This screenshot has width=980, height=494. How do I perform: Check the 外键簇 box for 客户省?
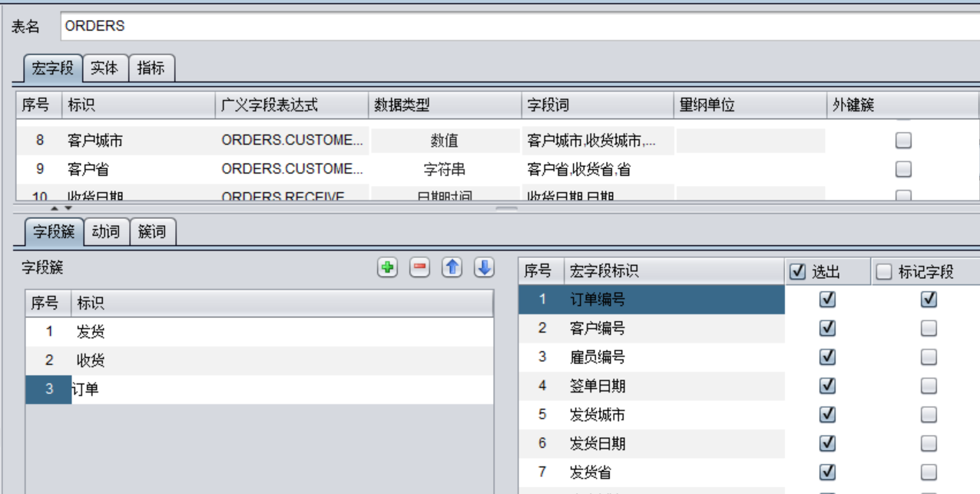[x=903, y=169]
